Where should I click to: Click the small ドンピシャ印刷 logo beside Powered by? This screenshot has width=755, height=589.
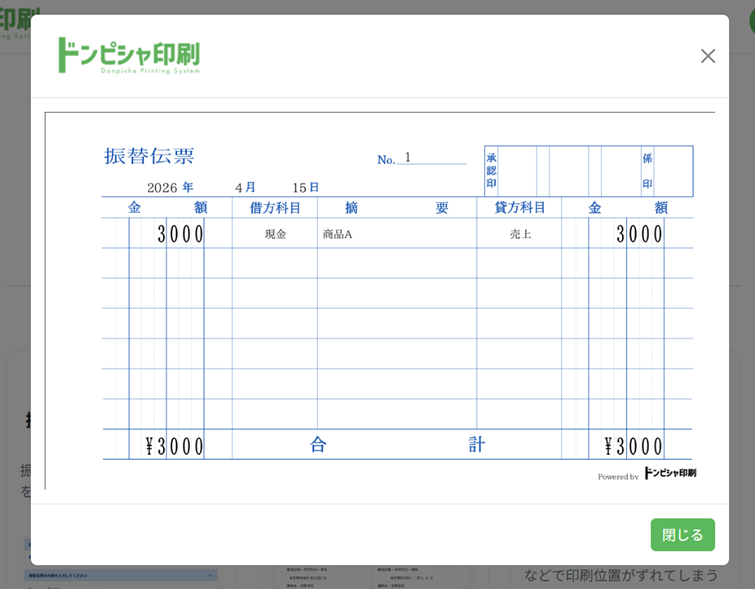670,473
